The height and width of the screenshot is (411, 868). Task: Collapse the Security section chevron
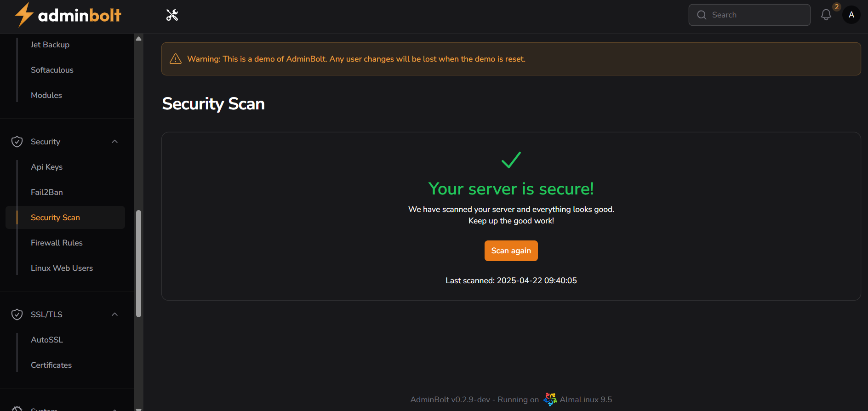(x=115, y=142)
